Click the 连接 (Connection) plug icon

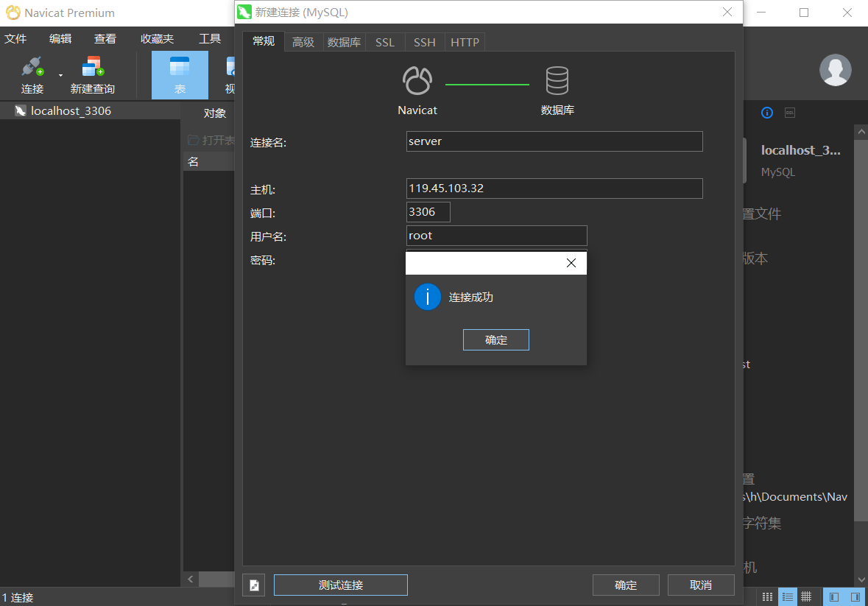pyautogui.click(x=32, y=68)
